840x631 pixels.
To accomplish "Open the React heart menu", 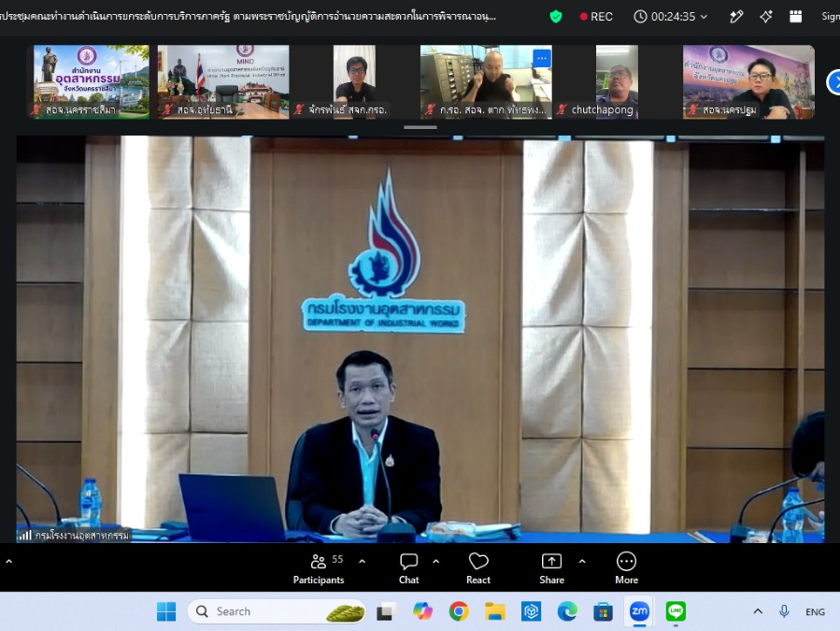I will pyautogui.click(x=477, y=568).
